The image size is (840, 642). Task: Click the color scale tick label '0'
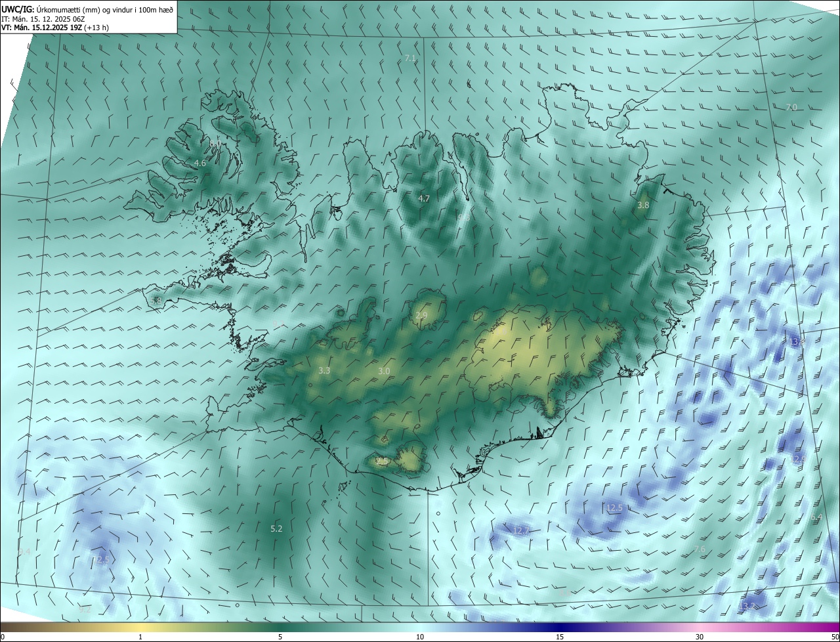click(3, 637)
